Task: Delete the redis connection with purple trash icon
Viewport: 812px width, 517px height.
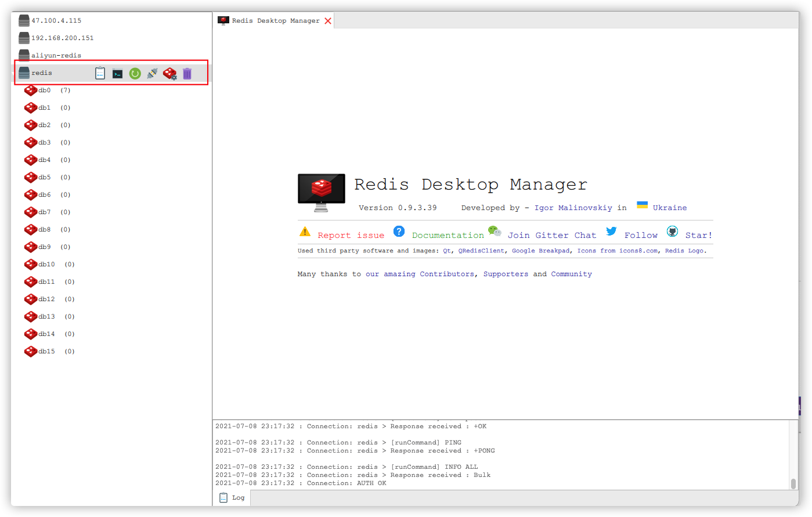Action: coord(187,74)
